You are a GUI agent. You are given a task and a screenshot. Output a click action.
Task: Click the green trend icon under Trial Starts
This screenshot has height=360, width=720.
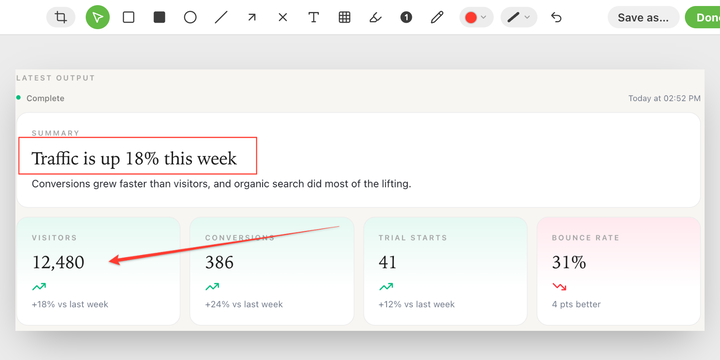(386, 287)
